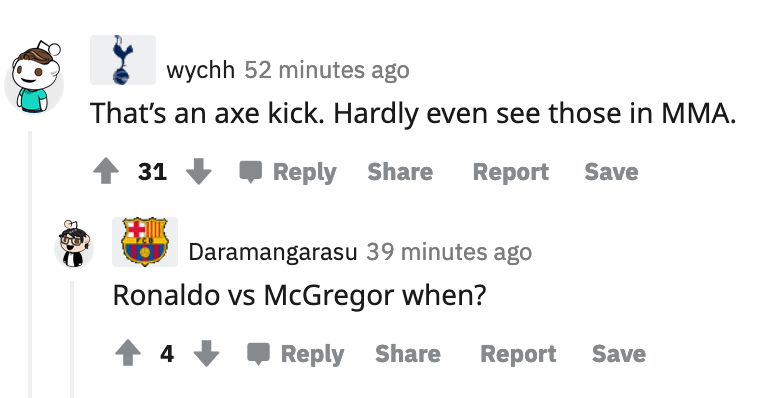This screenshot has width=772, height=398.
Task: Collapse Daramangarasu's reply thread line
Action: [x=72, y=339]
